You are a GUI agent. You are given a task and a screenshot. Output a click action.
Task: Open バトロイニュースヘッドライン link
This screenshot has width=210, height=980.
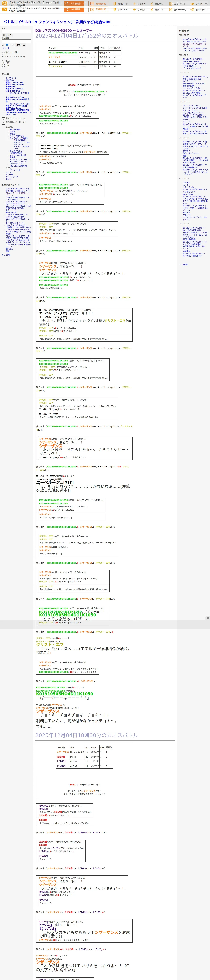(x=22, y=143)
